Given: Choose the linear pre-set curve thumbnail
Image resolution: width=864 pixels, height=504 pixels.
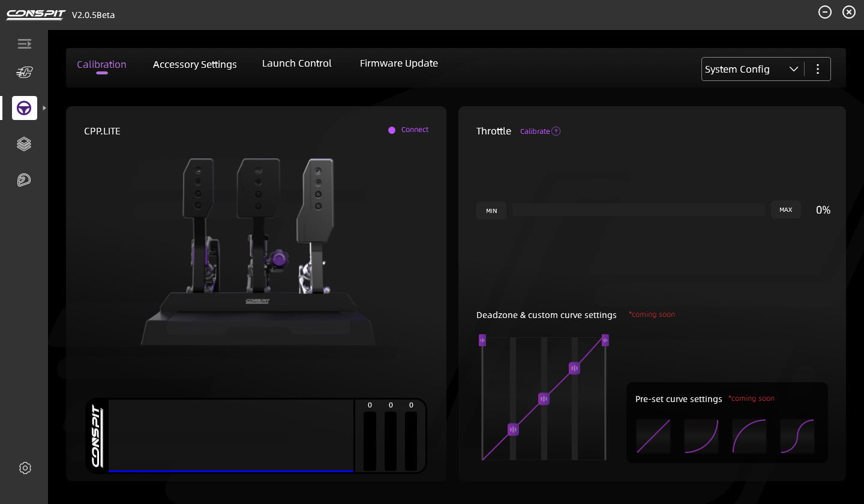Looking at the screenshot, I should tap(653, 436).
